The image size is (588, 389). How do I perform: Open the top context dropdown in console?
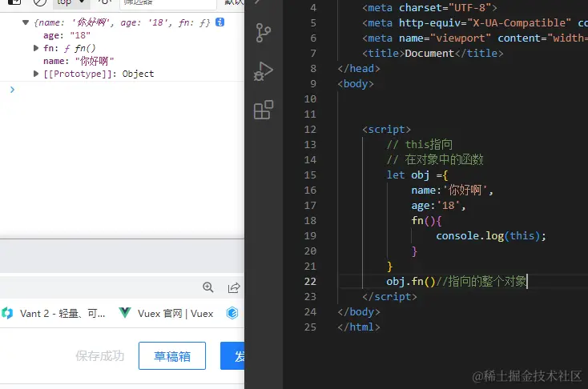click(x=71, y=3)
